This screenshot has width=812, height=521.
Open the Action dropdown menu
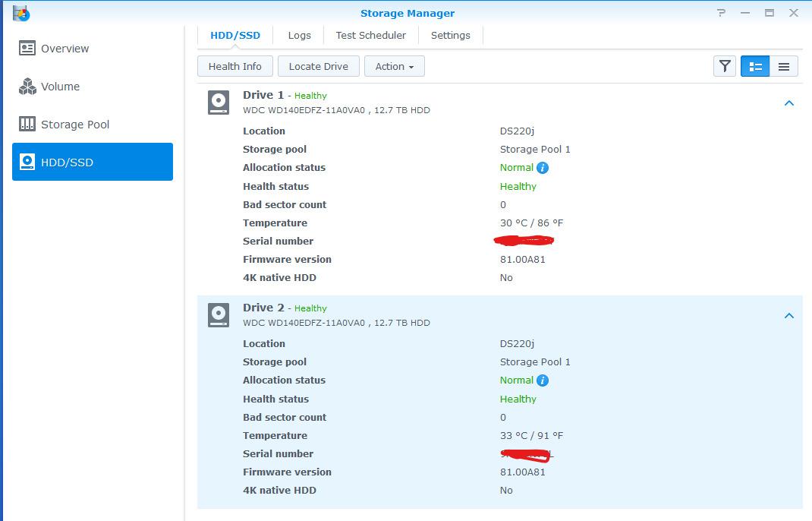[394, 66]
